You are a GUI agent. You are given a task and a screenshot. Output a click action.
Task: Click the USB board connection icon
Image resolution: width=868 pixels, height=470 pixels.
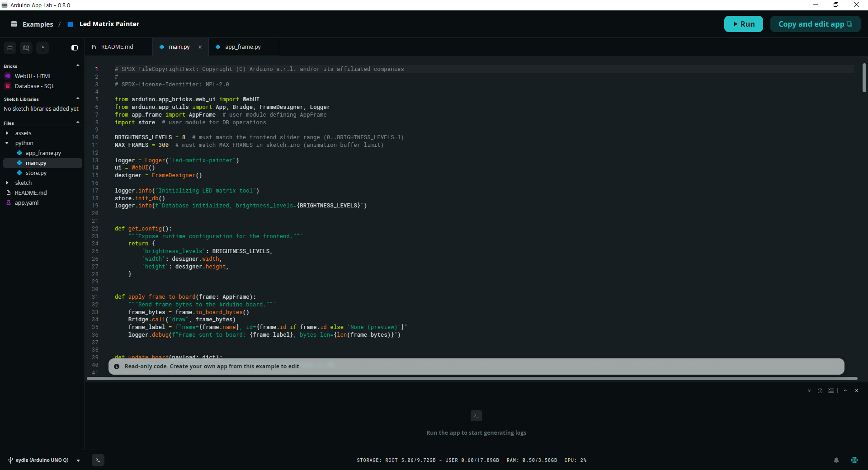pyautogui.click(x=10, y=460)
